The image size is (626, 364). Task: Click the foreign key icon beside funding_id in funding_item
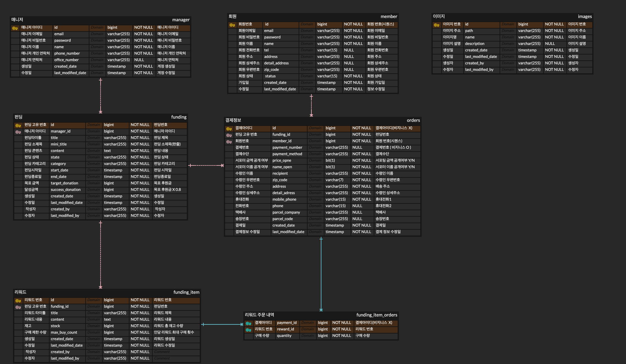pos(18,307)
